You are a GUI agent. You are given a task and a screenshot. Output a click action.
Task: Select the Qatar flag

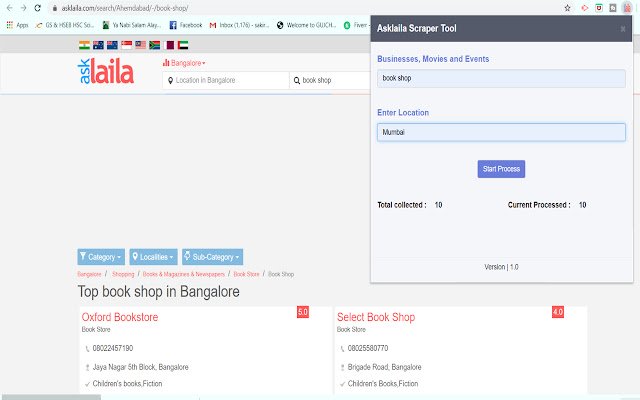pyautogui.click(x=169, y=45)
